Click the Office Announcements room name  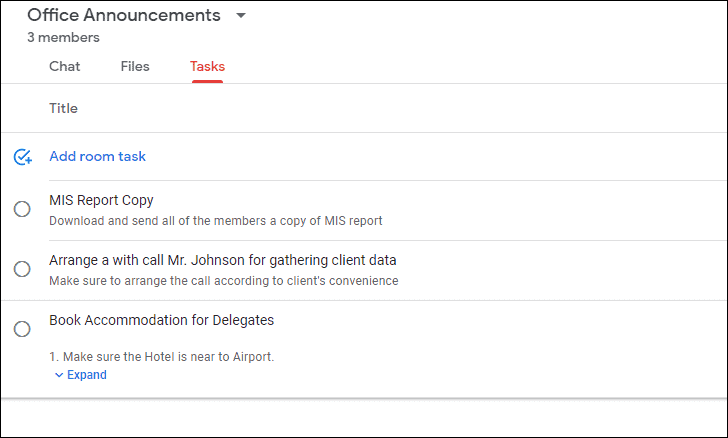[124, 15]
